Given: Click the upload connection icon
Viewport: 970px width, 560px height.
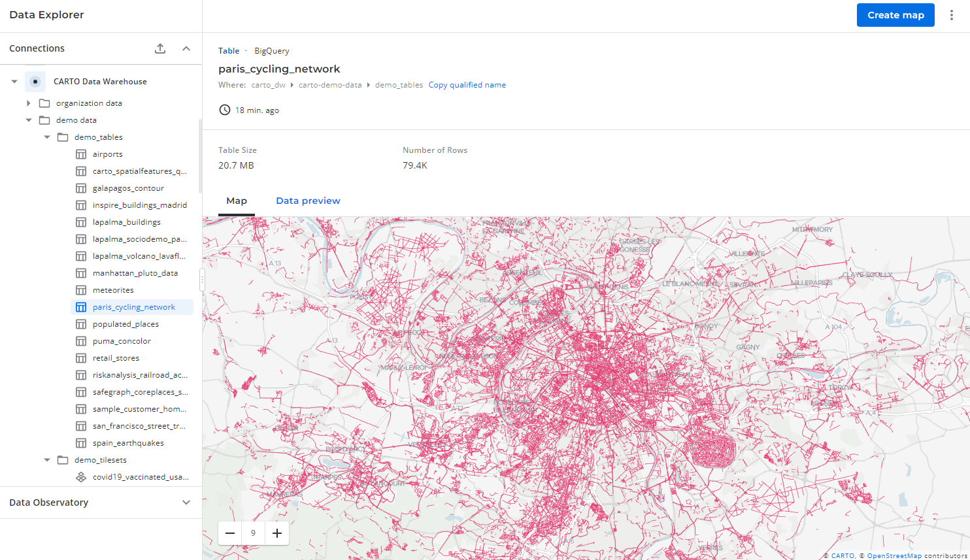Looking at the screenshot, I should point(160,48).
